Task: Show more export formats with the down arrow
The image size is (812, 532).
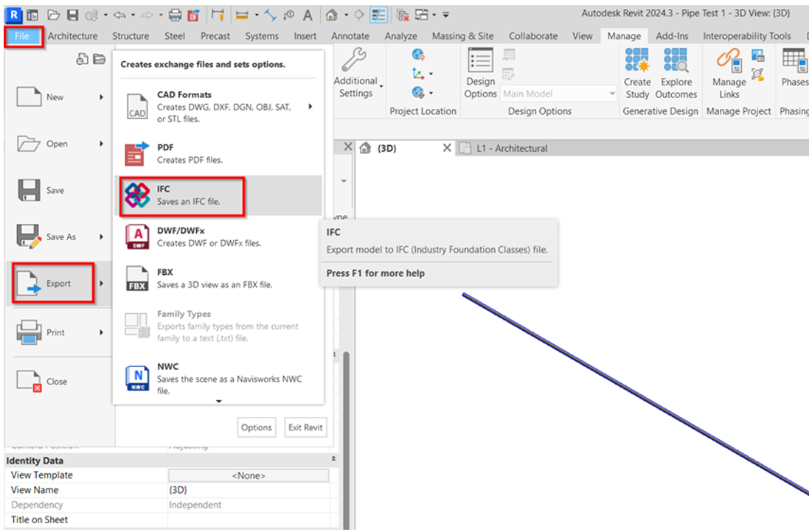Action: (x=219, y=401)
